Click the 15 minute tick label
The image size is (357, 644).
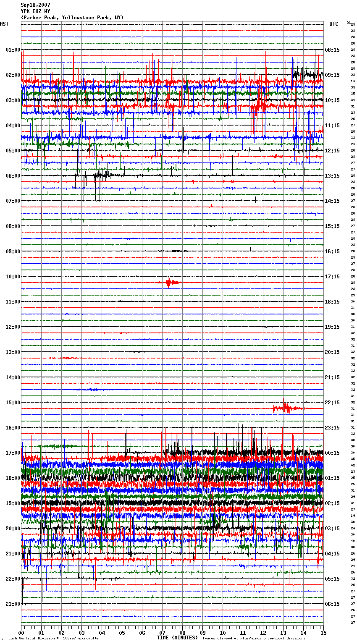(x=323, y=633)
